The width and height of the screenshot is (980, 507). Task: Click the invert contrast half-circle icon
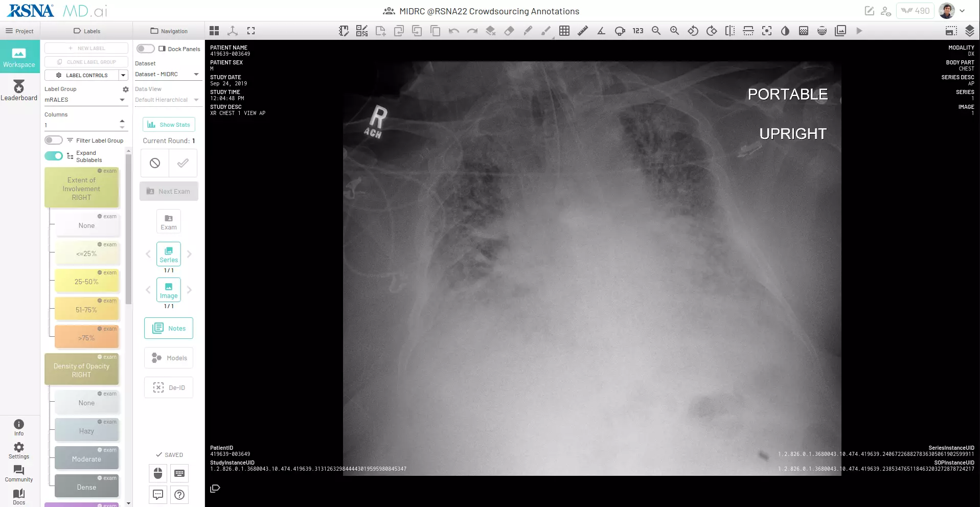785,31
